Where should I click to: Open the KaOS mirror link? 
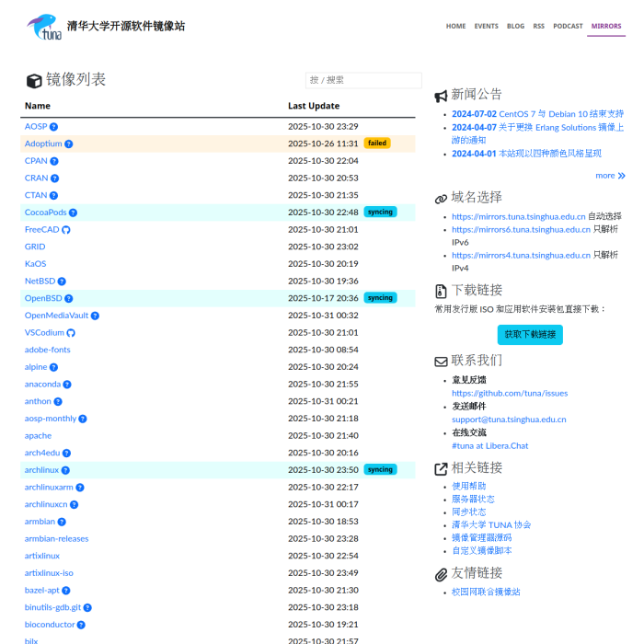[35, 264]
